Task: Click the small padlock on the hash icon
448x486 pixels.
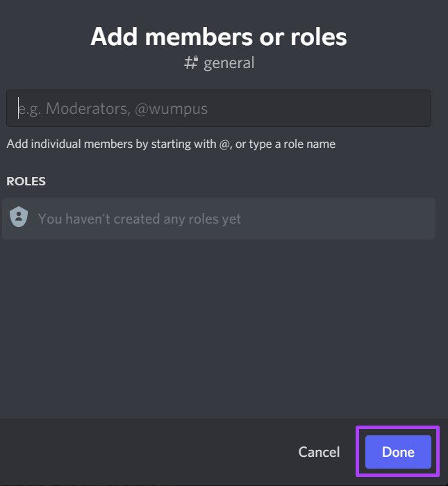Action: pos(196,59)
